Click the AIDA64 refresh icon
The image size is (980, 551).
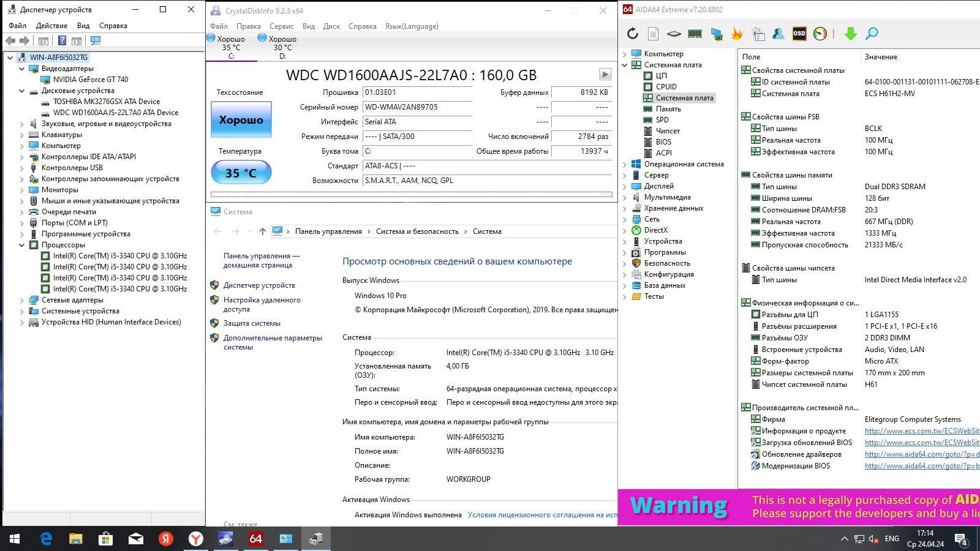tap(633, 34)
